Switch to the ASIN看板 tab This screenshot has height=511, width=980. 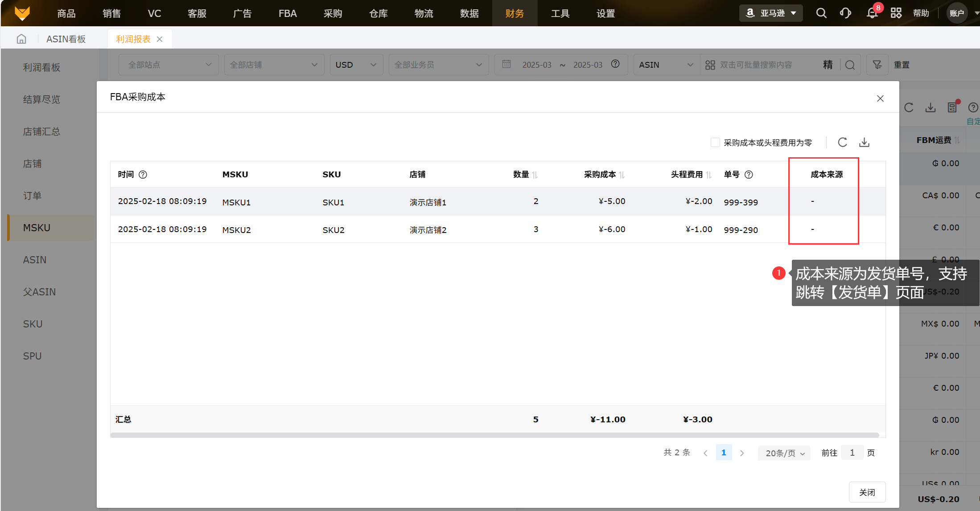(x=66, y=39)
